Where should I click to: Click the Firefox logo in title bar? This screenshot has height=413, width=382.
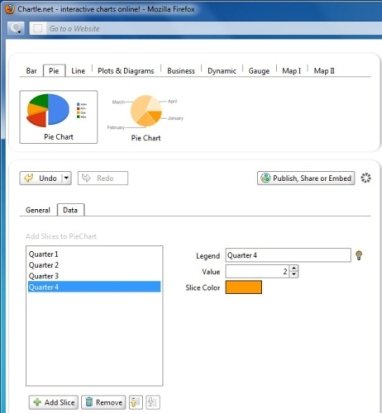click(10, 9)
